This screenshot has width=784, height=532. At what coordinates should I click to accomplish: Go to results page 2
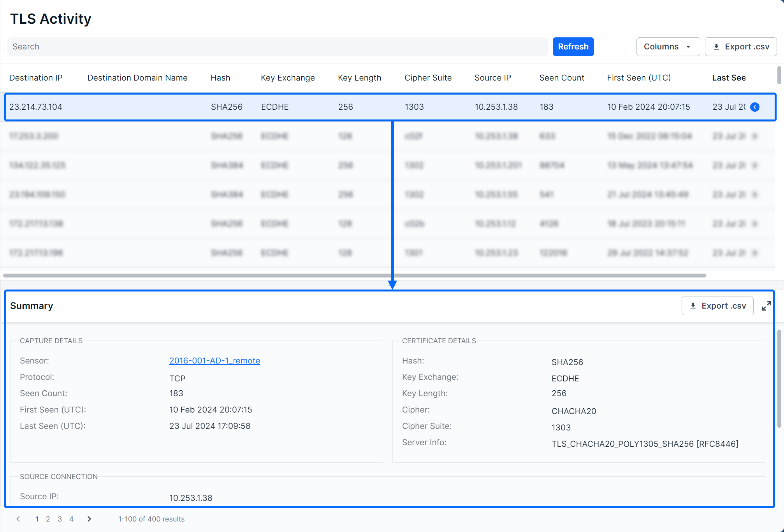point(48,519)
